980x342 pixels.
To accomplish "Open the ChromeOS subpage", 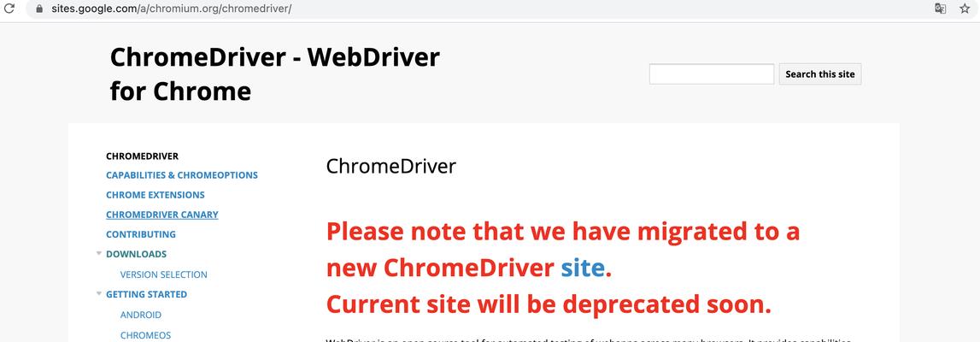I will (x=145, y=335).
